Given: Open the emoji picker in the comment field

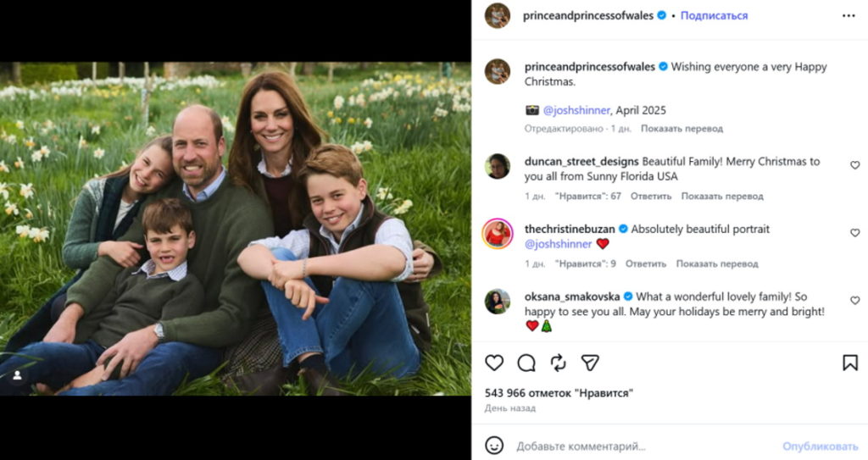Looking at the screenshot, I should pos(494,446).
